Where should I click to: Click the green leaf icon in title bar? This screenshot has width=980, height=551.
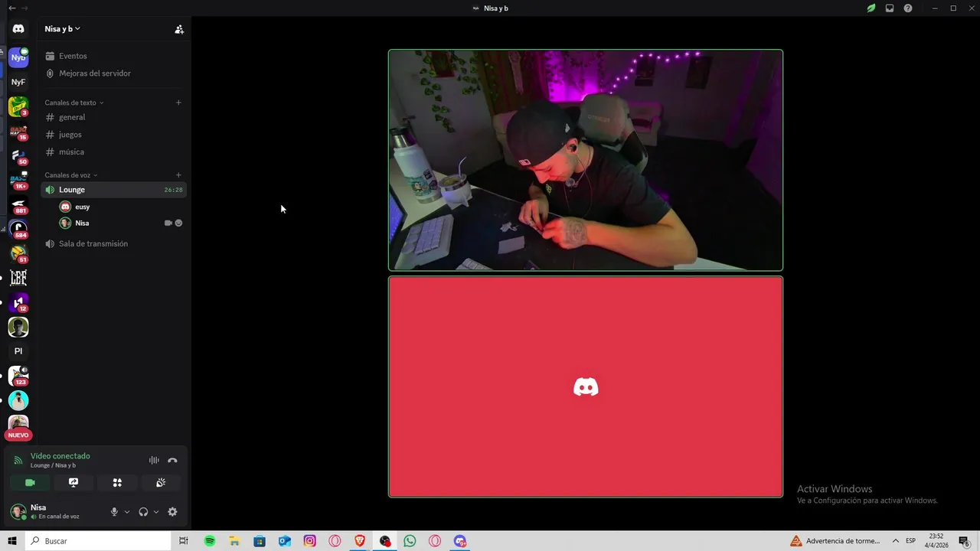[871, 8]
